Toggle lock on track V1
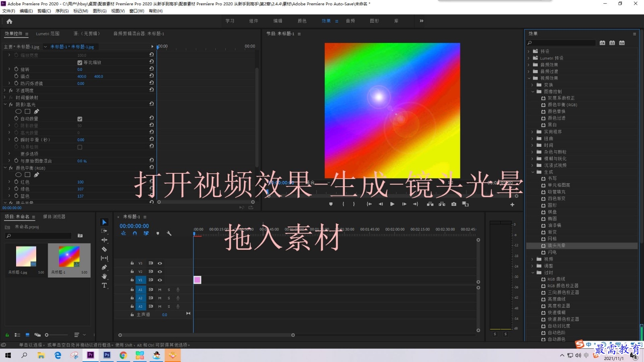Screen dimensions: 644x362 (132, 280)
